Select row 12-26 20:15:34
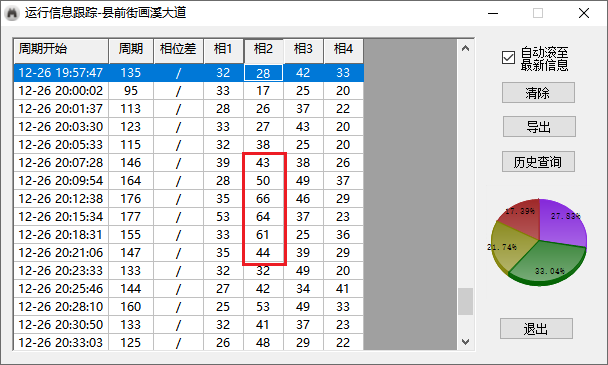This screenshot has height=365, width=608. coord(188,216)
